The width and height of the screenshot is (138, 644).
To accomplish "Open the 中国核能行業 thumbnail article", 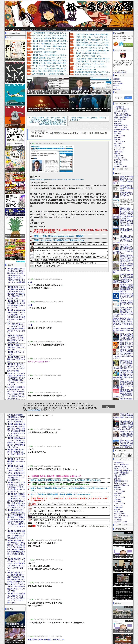I will (48, 103).
